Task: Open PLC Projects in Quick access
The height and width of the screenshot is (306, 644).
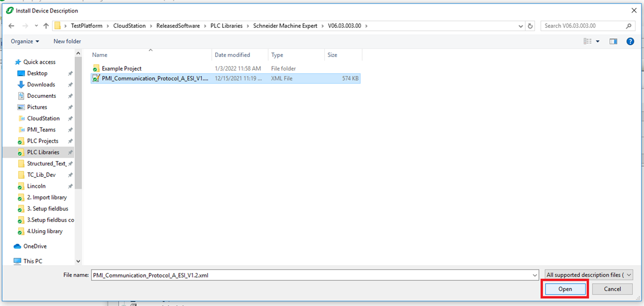Action: [43, 141]
